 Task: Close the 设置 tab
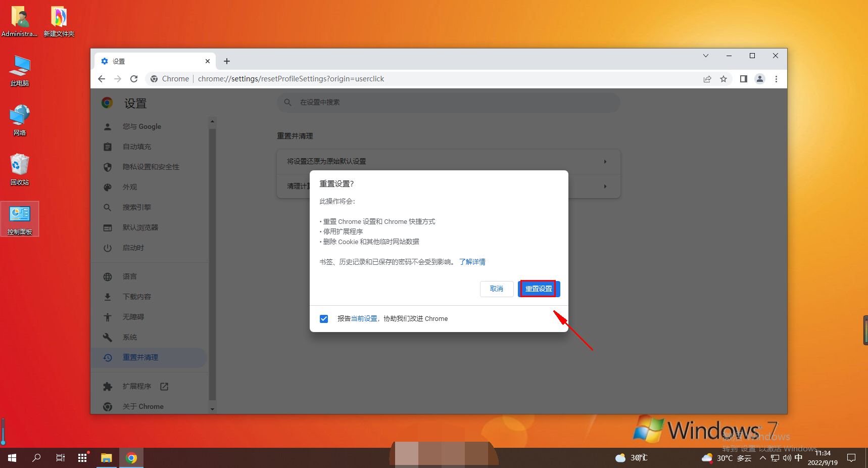208,61
